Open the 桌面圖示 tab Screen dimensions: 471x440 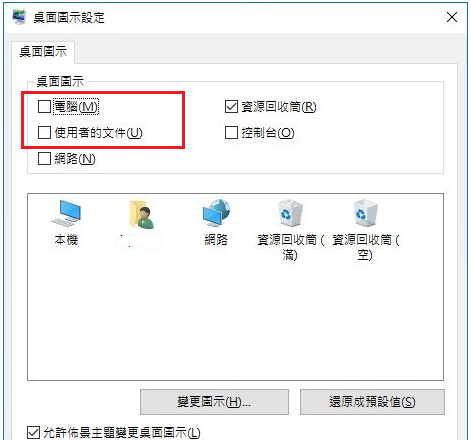click(43, 52)
